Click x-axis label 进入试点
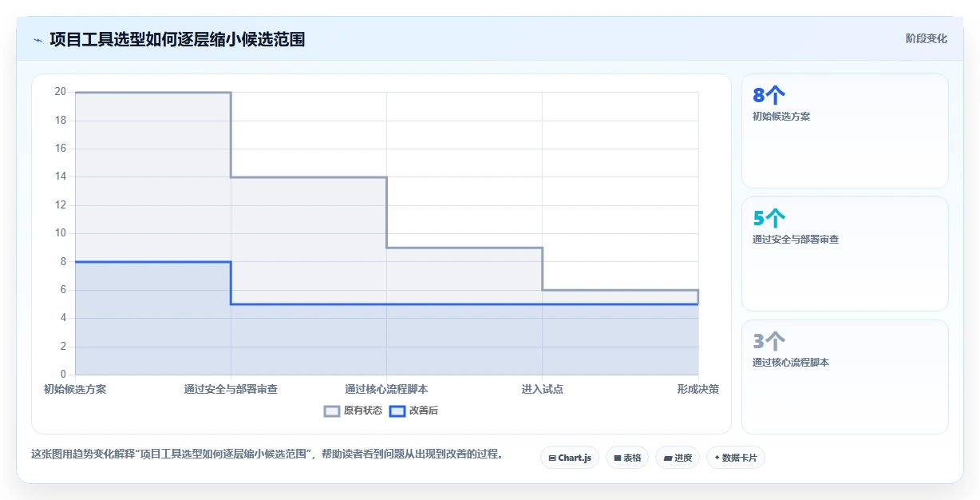 click(x=543, y=389)
